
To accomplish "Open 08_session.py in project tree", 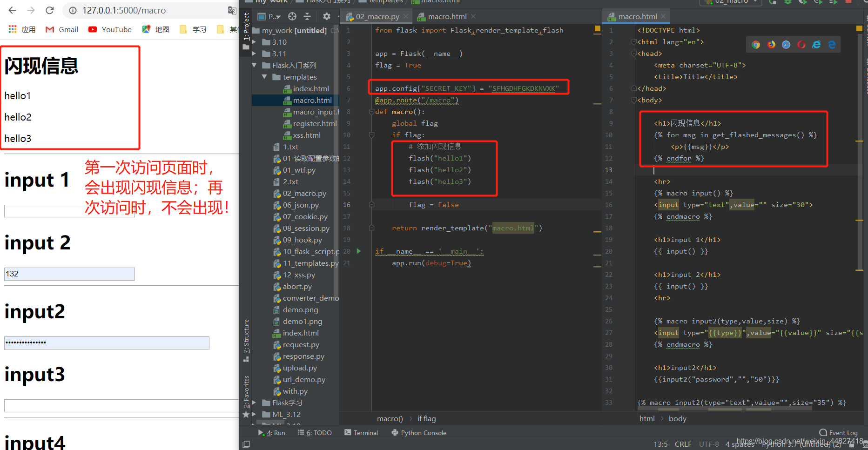I will pos(301,228).
